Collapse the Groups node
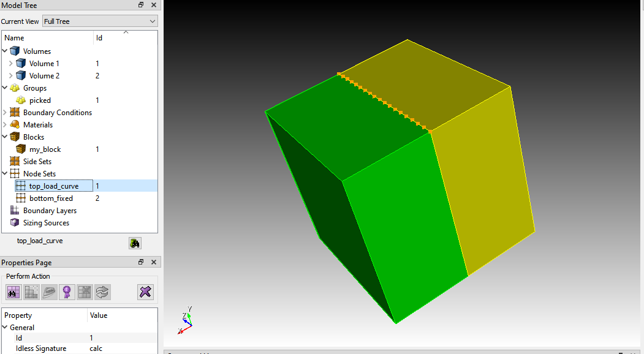Screen dimensions: 644x354 pyautogui.click(x=5, y=88)
